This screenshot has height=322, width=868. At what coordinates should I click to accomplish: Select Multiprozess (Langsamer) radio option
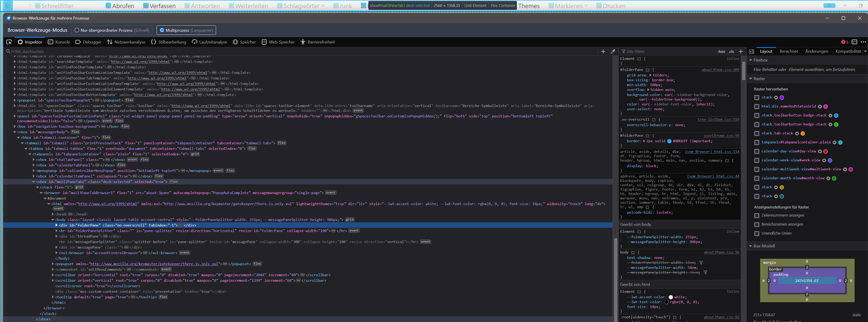click(162, 30)
